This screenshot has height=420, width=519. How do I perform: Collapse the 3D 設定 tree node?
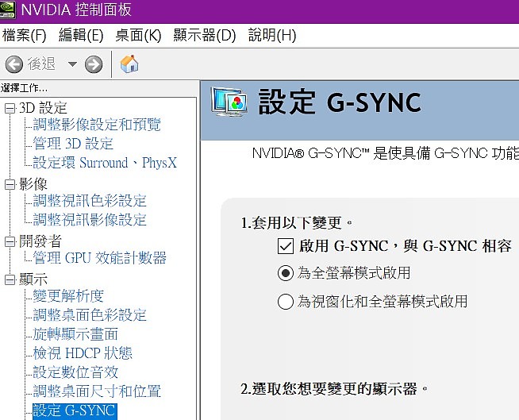[10, 108]
